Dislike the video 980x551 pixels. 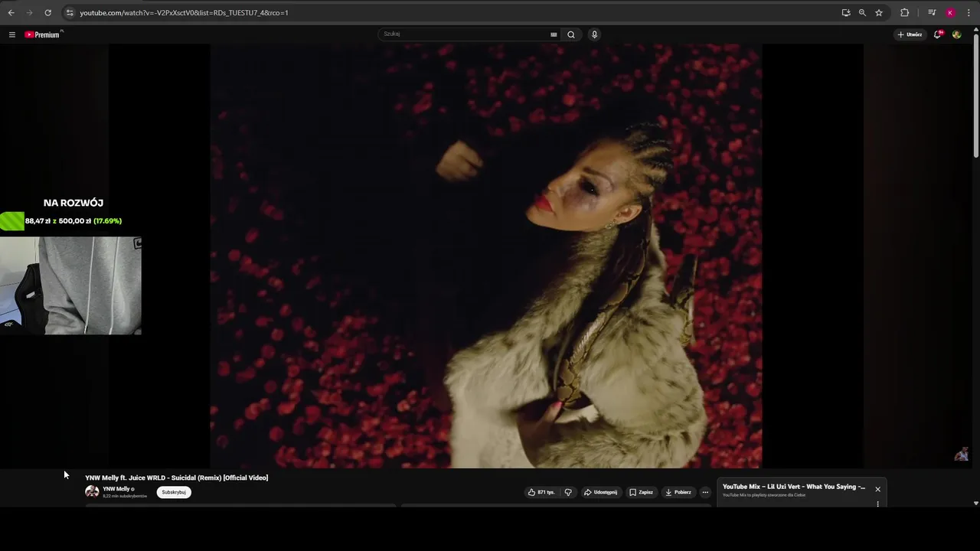(x=568, y=492)
